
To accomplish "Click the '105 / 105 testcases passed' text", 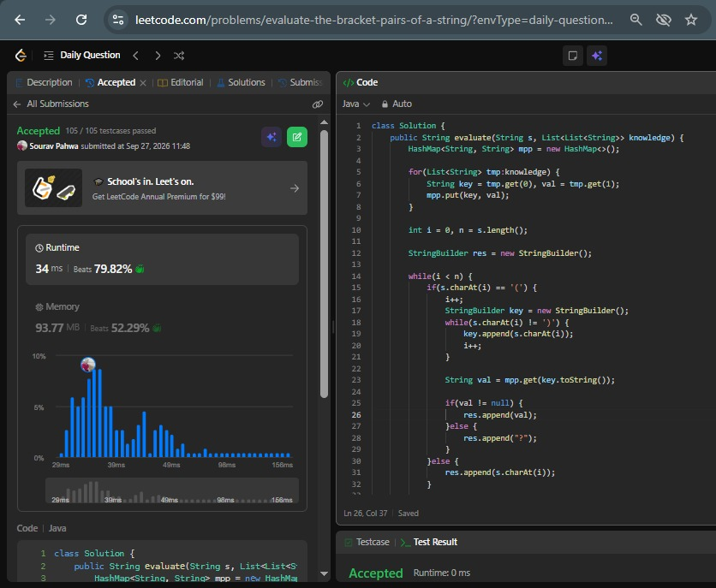I will [x=110, y=131].
